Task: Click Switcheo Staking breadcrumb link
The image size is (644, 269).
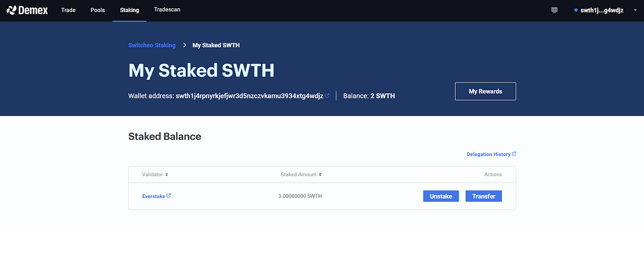Action: (x=152, y=45)
